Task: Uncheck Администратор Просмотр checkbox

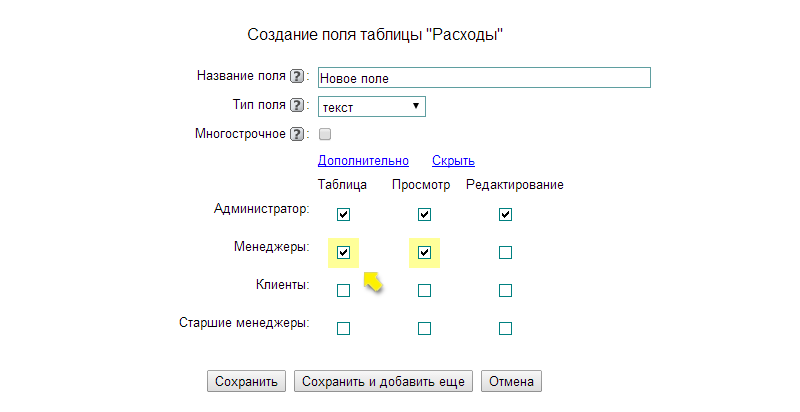Action: click(x=424, y=214)
